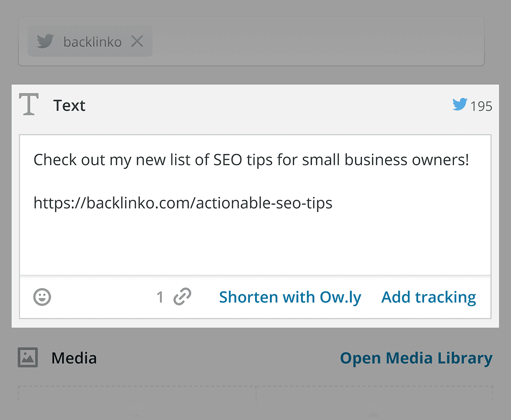Screen dimensions: 511x420
Task: Click Add tracking link
Action: click(429, 297)
